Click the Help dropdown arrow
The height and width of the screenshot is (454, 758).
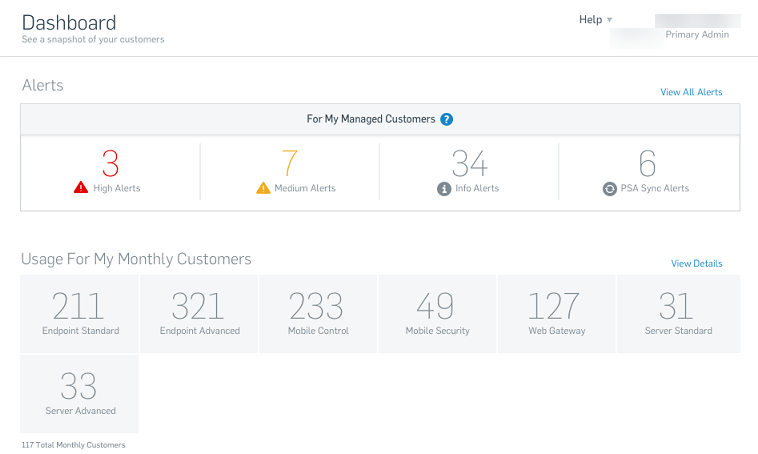pos(610,20)
